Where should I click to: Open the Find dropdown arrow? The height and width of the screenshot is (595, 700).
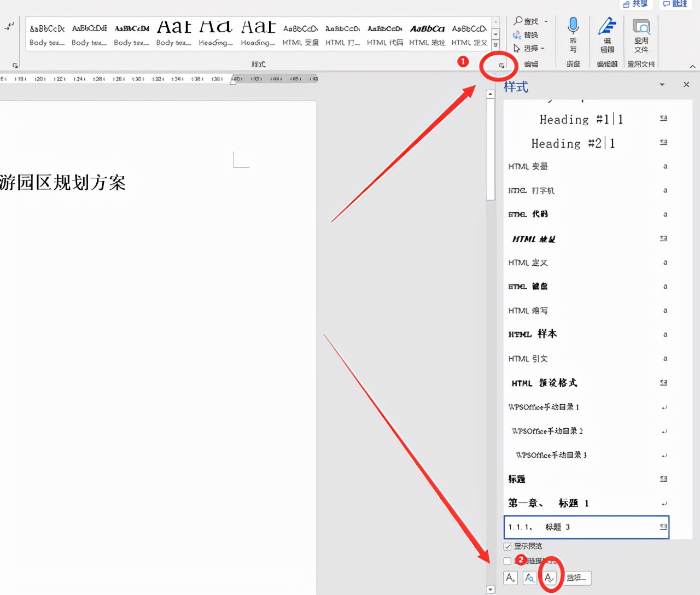point(546,21)
